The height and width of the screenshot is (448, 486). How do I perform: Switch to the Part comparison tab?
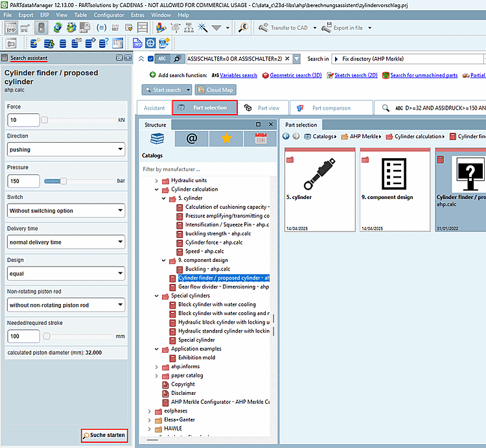coord(330,108)
